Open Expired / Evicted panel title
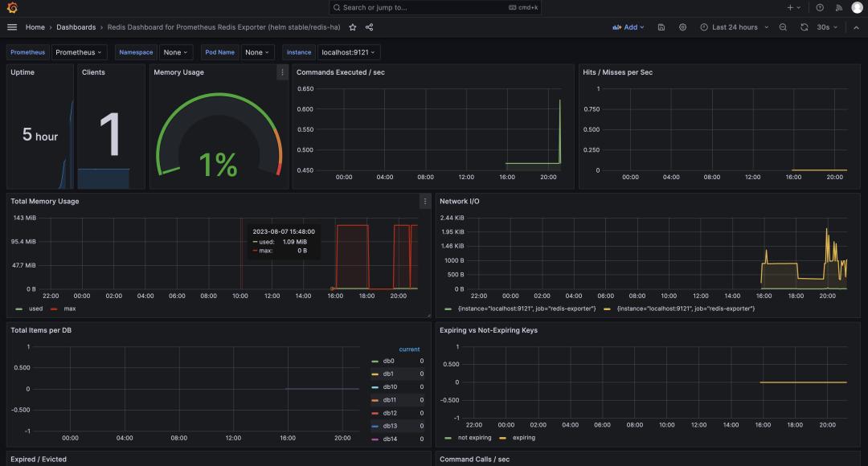 tap(39, 460)
